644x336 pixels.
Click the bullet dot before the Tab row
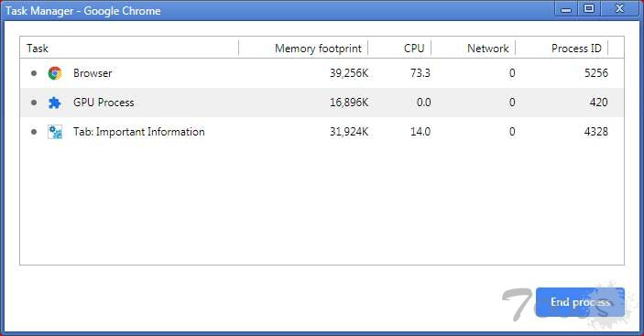coord(34,132)
